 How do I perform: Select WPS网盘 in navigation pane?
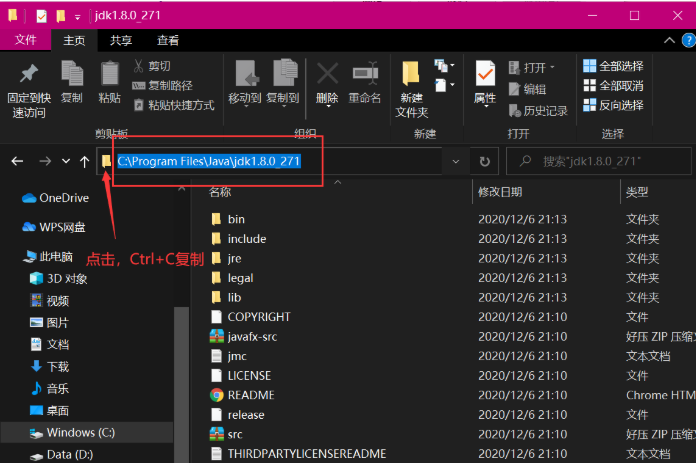tap(54, 227)
